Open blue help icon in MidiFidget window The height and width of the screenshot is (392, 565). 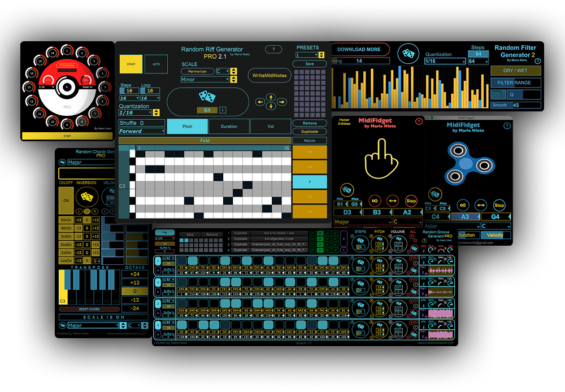coord(507,126)
